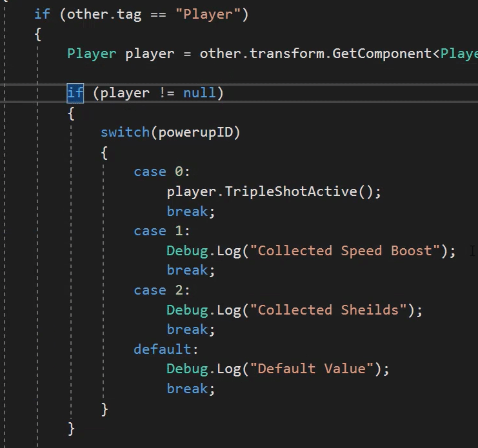Click the closing brace of the player null check
Screen dimensions: 478x448
coord(71,429)
